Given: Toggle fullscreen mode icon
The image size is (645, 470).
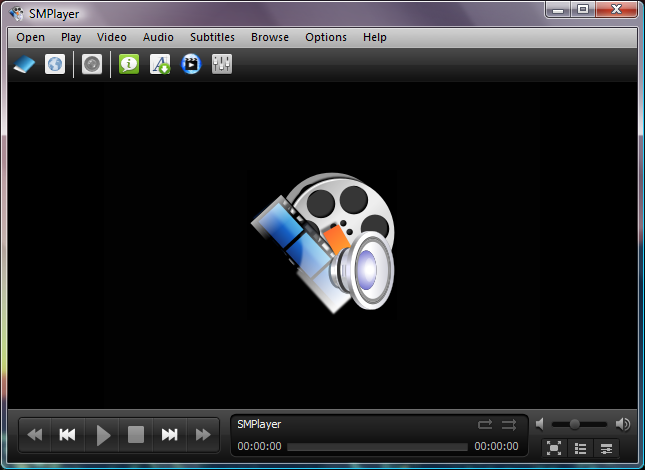Looking at the screenshot, I should pyautogui.click(x=554, y=448).
